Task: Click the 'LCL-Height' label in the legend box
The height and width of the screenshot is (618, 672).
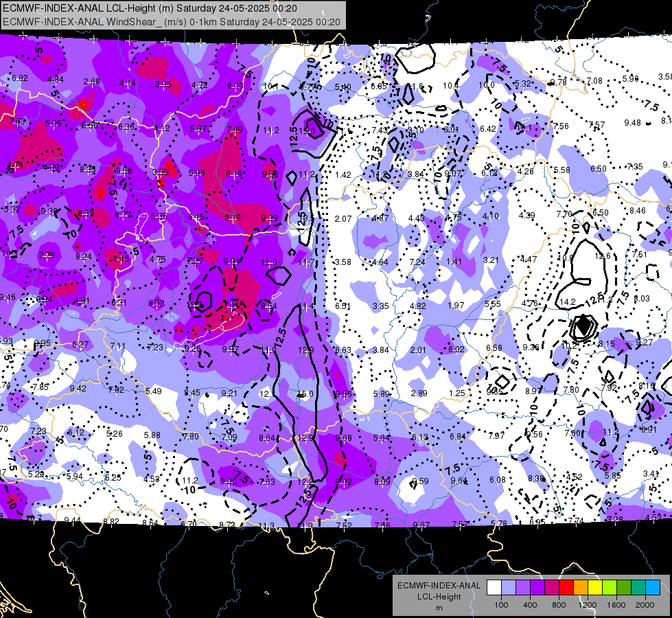Action: 439,597
